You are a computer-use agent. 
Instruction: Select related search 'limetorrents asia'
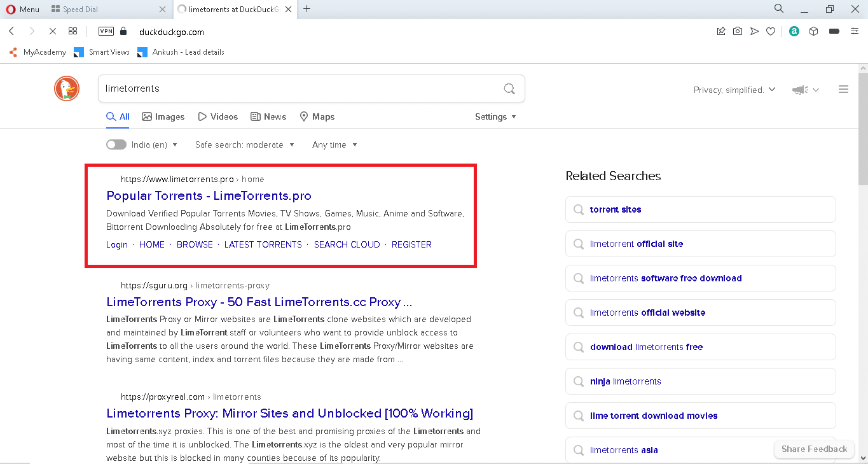pyautogui.click(x=700, y=449)
